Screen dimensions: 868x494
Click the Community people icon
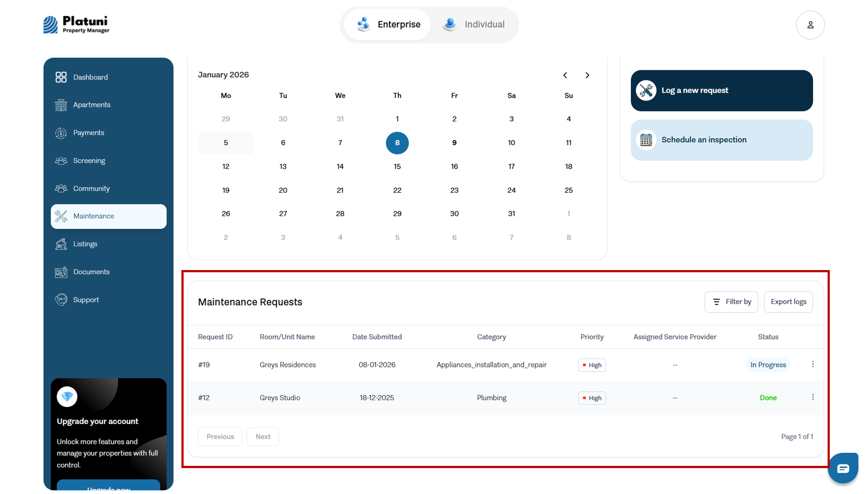[x=61, y=188]
